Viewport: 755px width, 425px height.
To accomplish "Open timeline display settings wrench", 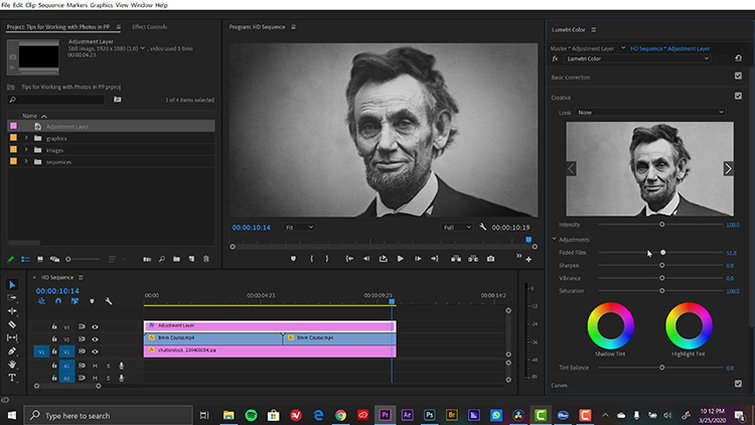I will point(108,301).
